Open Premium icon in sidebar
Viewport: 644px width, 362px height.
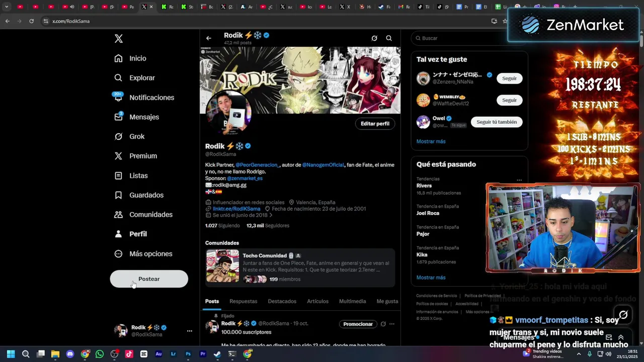(x=118, y=156)
